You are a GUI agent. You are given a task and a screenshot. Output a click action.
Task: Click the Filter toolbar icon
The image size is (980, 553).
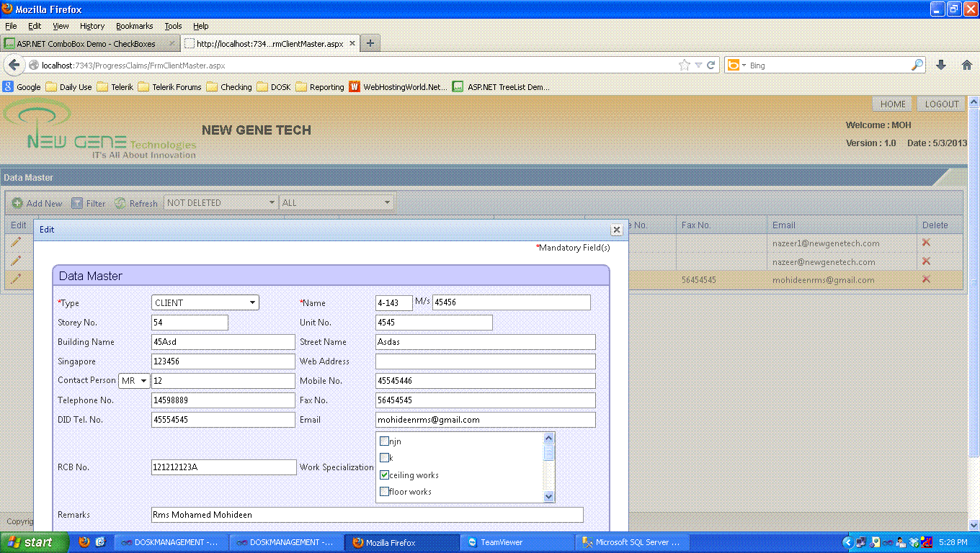[x=77, y=203]
